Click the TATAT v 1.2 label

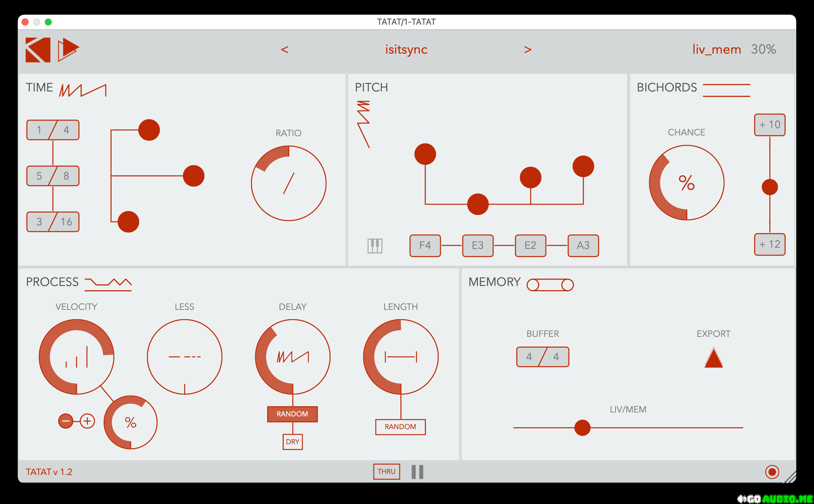(x=49, y=472)
